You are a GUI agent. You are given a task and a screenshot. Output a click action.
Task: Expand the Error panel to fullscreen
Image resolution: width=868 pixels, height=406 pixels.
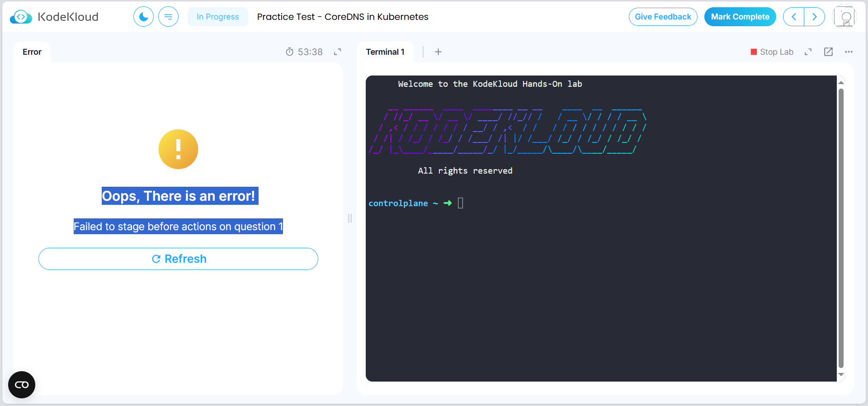pyautogui.click(x=338, y=52)
